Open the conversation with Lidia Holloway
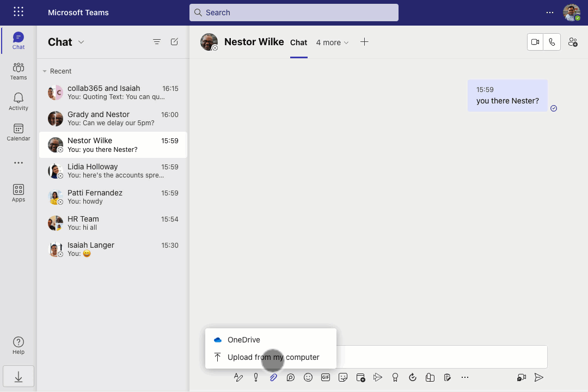Image resolution: width=588 pixels, height=392 pixels. [113, 170]
